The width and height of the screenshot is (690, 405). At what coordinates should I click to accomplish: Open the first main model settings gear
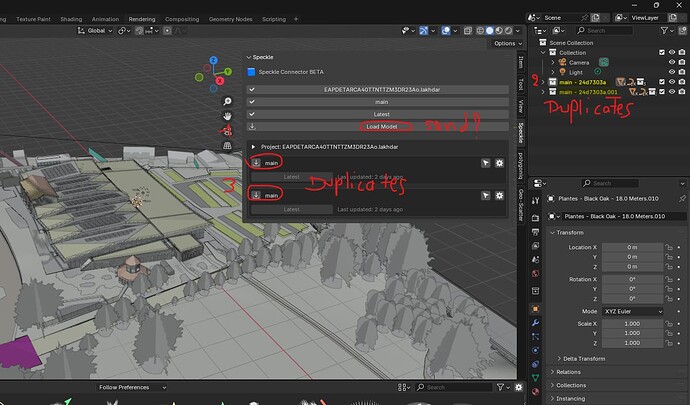tap(499, 163)
